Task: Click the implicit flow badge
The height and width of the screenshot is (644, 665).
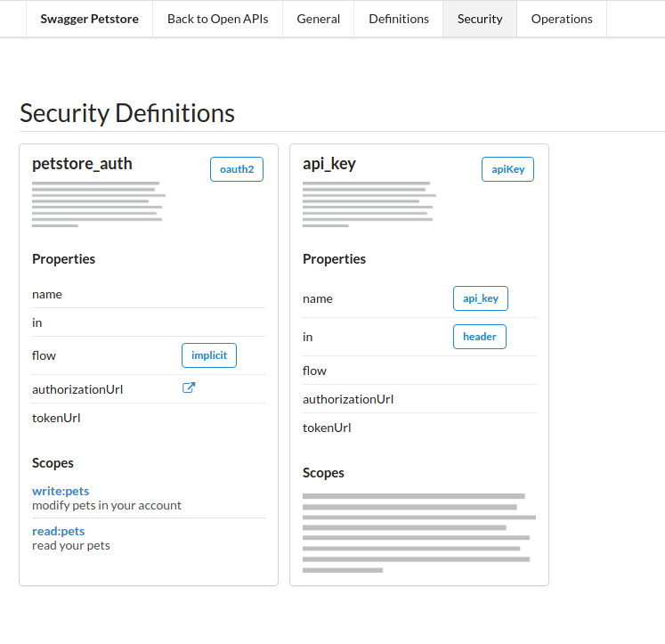Action: pos(209,355)
